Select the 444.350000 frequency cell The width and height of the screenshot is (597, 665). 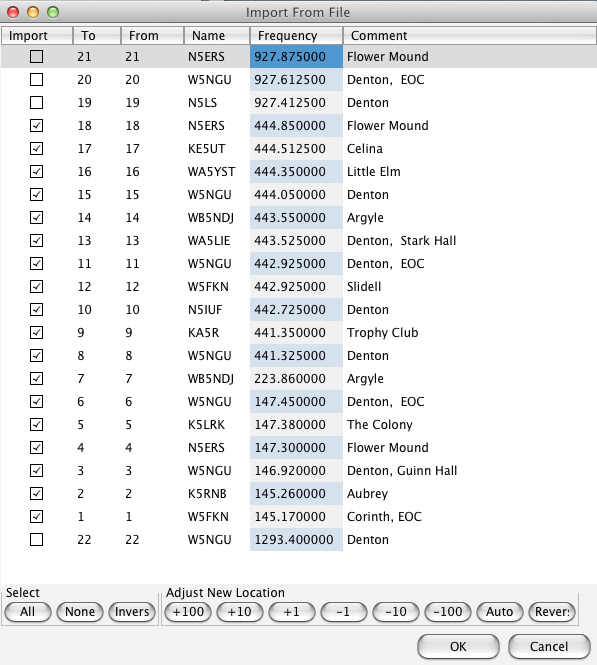[296, 171]
